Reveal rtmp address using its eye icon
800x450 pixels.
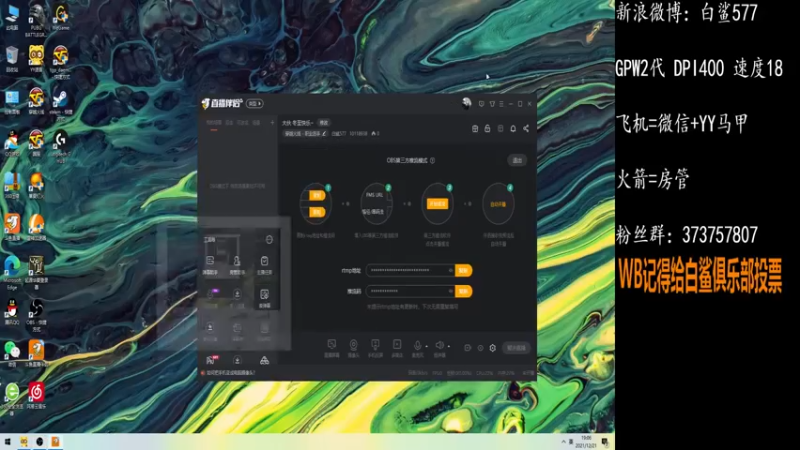click(x=451, y=270)
